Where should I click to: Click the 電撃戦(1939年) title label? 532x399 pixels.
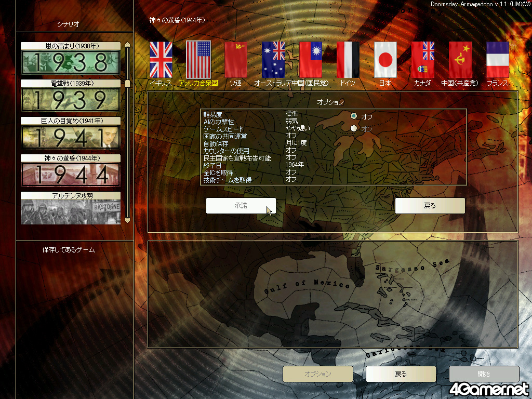[71, 83]
